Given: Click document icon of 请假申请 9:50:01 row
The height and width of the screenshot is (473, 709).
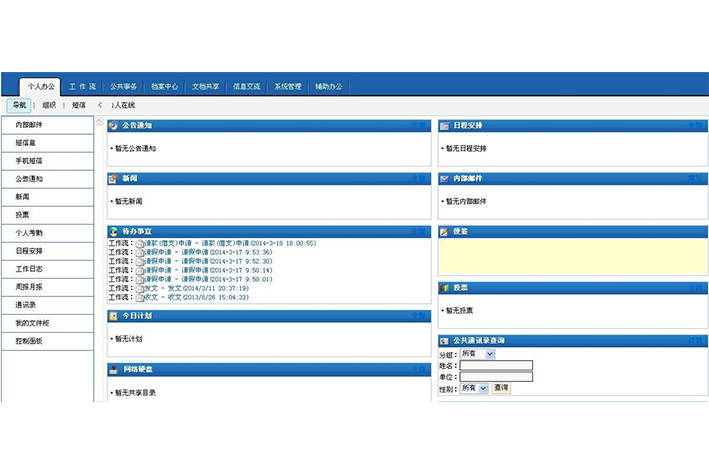Looking at the screenshot, I should coord(140,280).
